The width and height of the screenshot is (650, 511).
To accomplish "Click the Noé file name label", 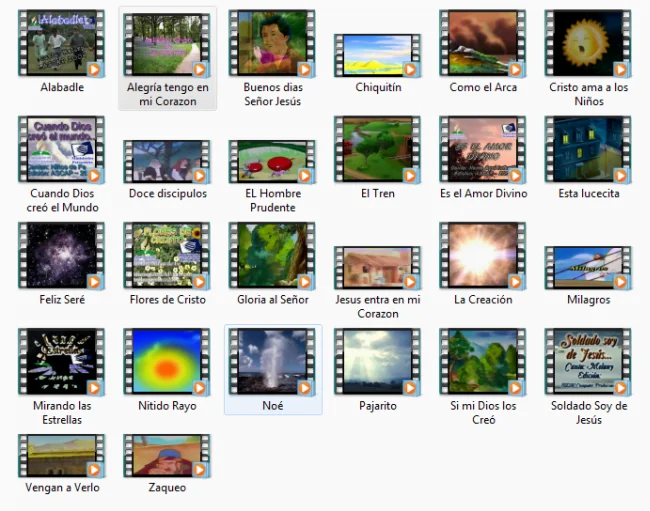I will pos(272,406).
